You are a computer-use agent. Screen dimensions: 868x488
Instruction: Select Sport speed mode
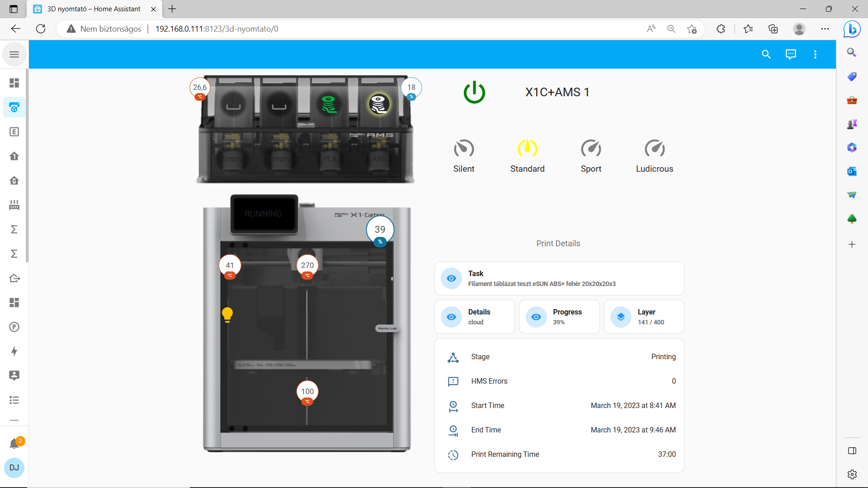click(591, 156)
